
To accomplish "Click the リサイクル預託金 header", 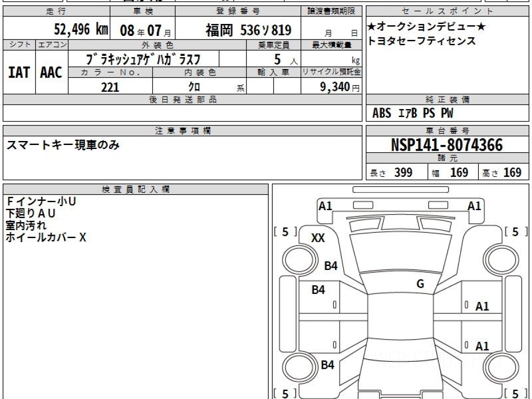I will click(332, 72).
